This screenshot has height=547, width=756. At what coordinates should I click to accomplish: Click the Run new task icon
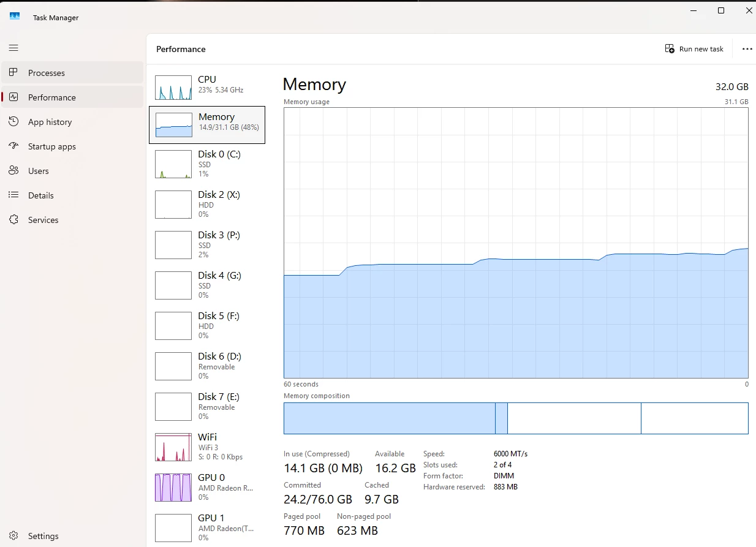coord(670,48)
